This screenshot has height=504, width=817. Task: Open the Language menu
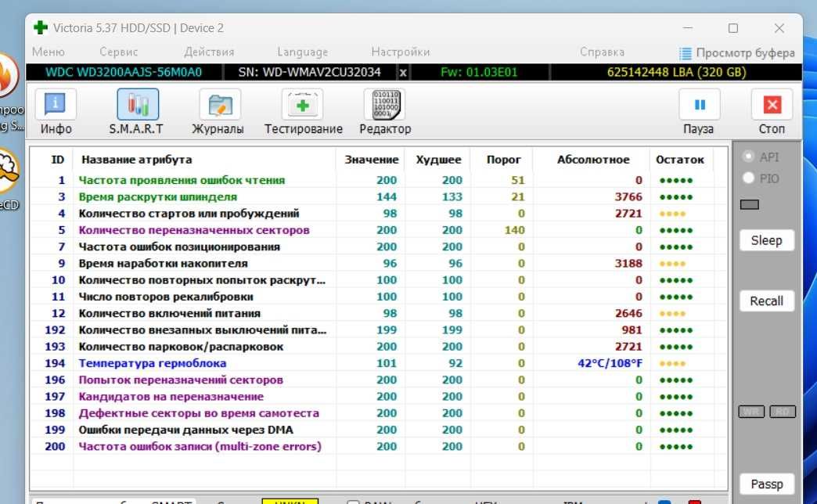(303, 52)
